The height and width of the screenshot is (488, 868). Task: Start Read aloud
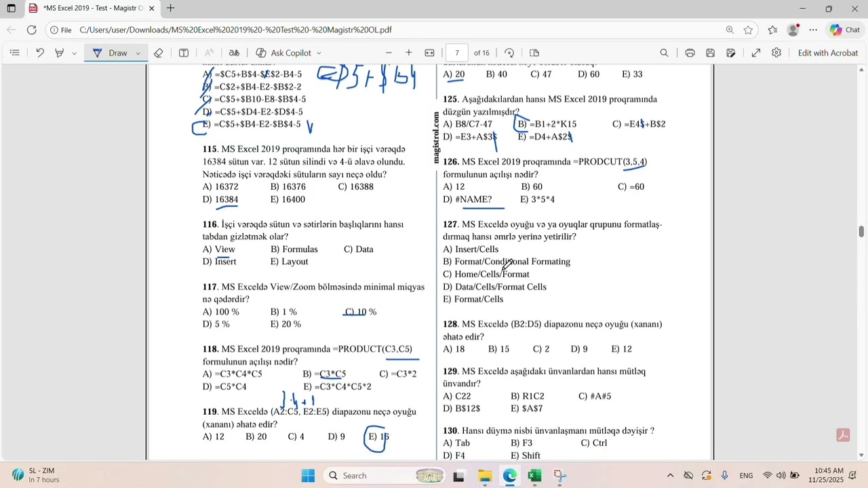[x=234, y=53]
